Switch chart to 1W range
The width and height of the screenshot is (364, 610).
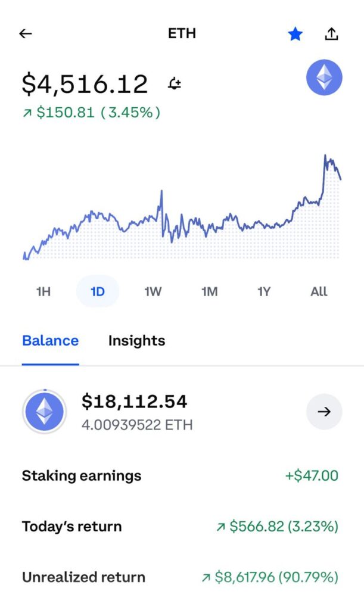pos(153,291)
